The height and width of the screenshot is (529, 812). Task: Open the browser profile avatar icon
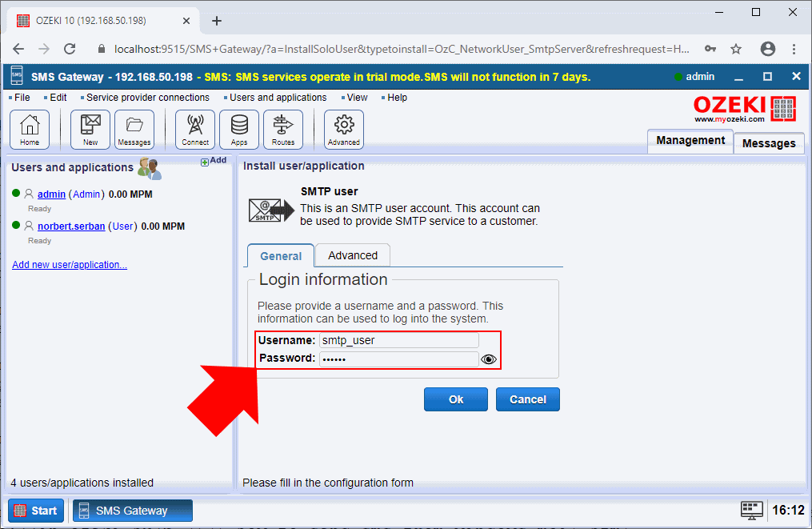click(x=768, y=49)
